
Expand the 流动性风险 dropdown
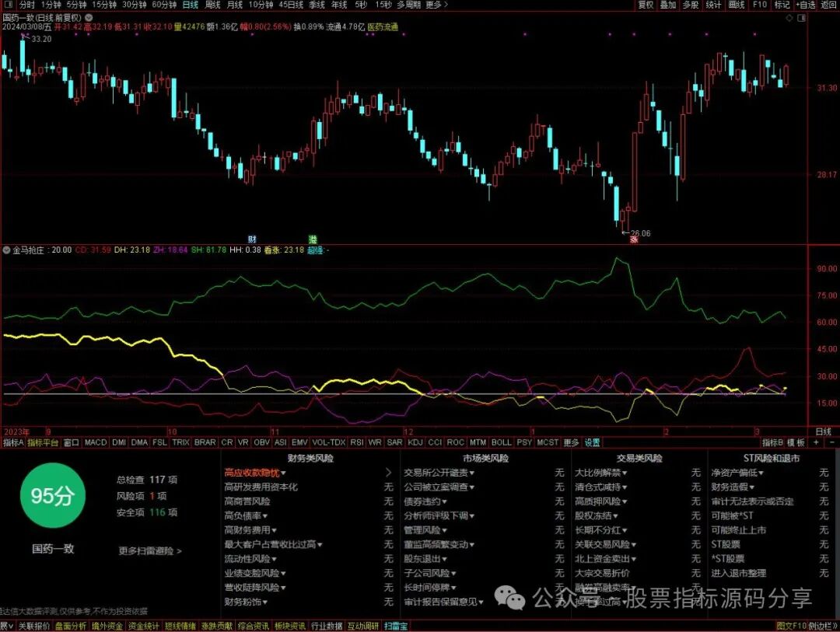tap(274, 559)
